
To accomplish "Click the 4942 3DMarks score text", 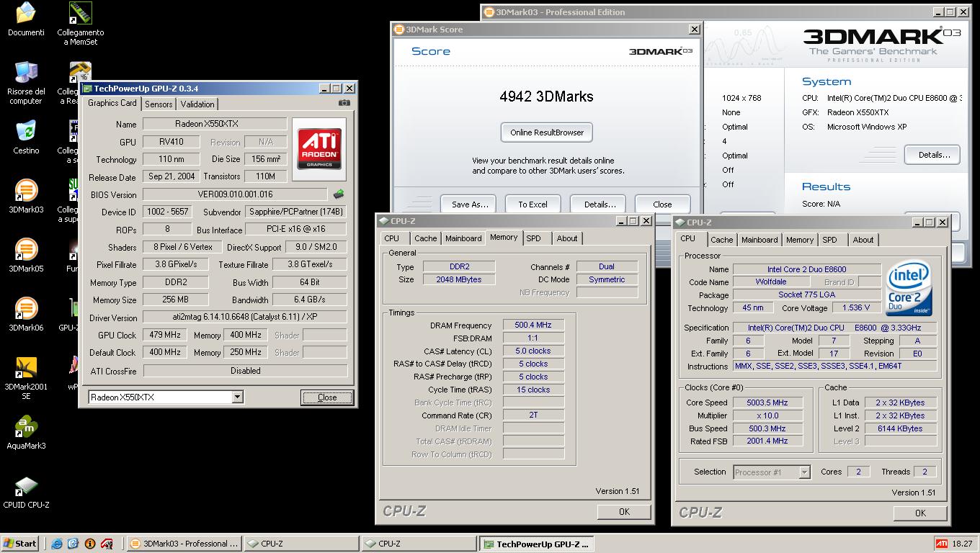I will (546, 96).
